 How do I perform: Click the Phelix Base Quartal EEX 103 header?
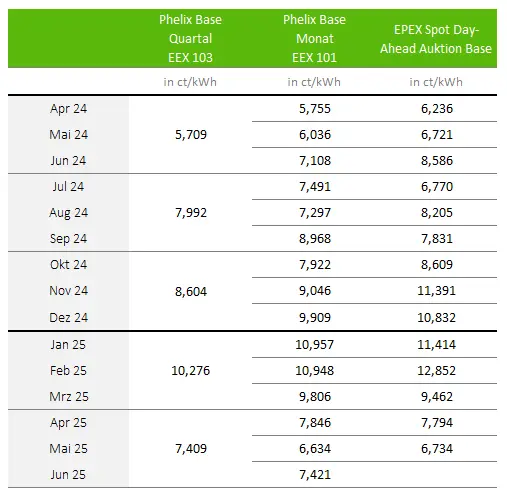click(x=190, y=39)
